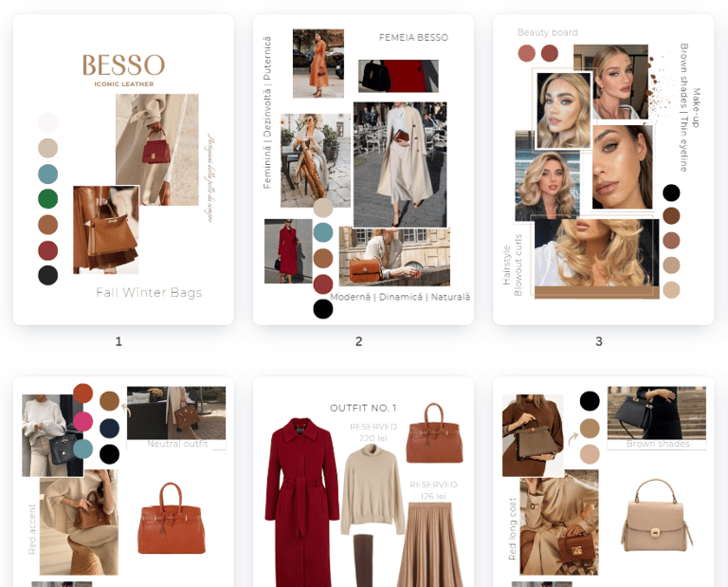Select the teal blue swatch on page 1

click(47, 174)
